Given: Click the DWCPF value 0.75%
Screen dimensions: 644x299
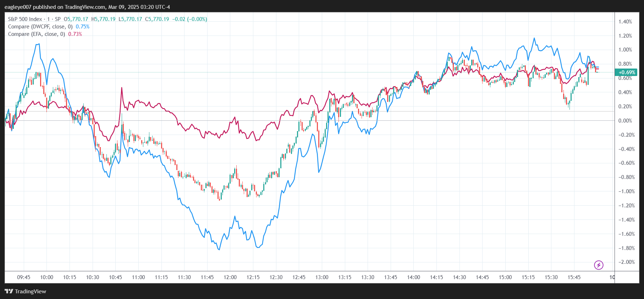Looking at the screenshot, I should 83,27.
